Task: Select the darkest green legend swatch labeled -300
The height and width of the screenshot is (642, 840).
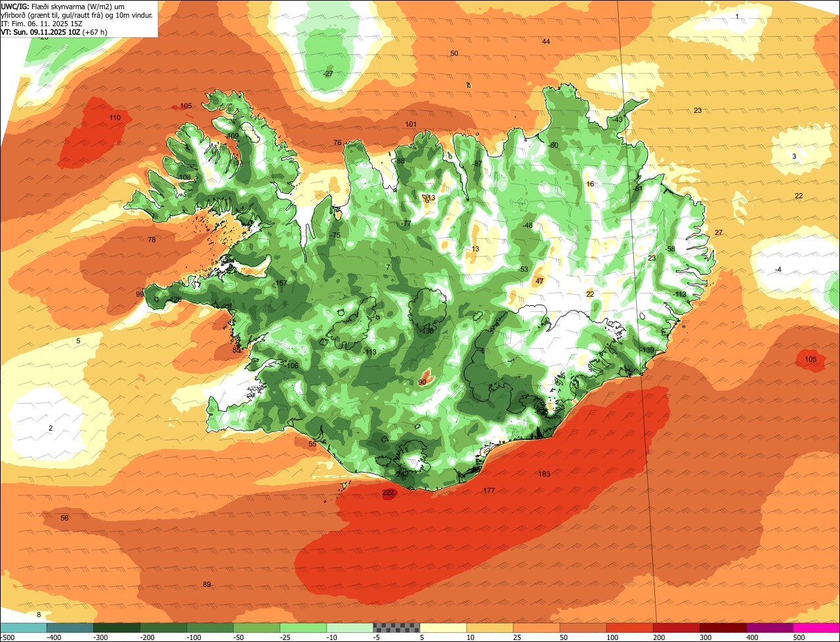Action: point(116,628)
